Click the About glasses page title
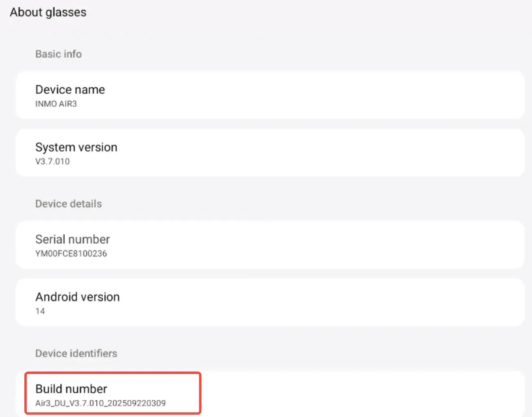The height and width of the screenshot is (417, 532). tap(48, 13)
